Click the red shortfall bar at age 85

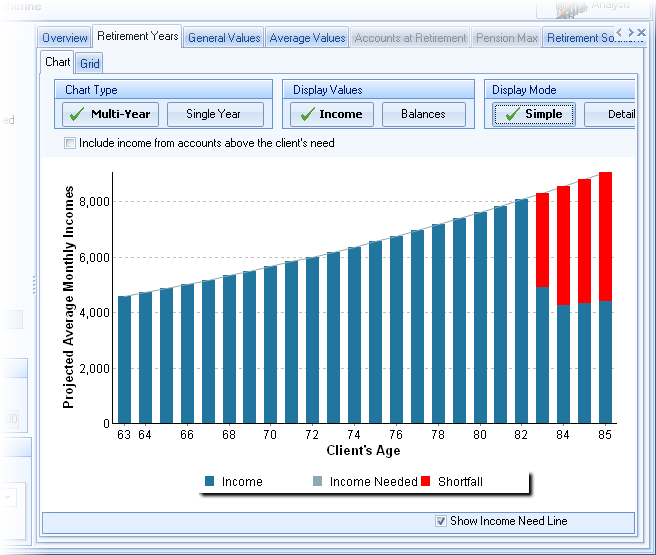coord(605,235)
